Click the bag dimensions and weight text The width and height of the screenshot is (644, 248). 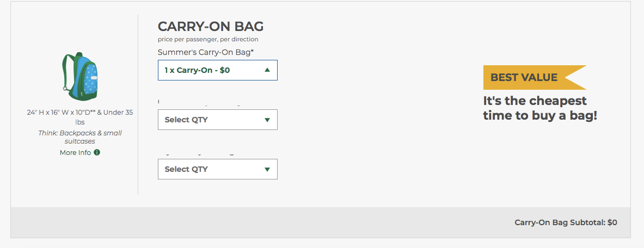tap(80, 117)
